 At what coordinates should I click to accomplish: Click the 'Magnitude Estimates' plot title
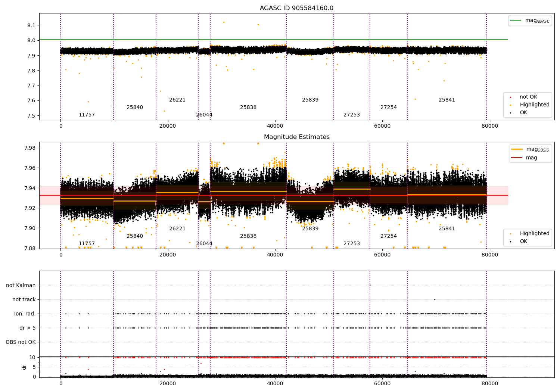click(296, 137)
